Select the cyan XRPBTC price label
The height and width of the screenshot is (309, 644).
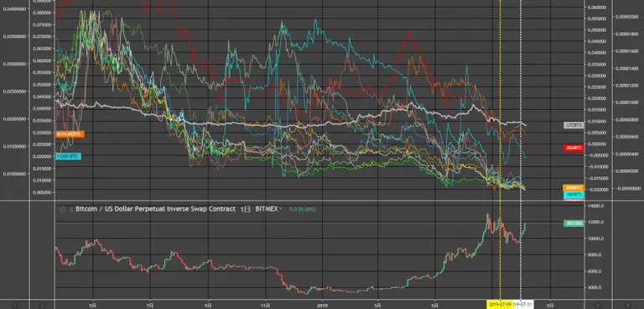(574, 194)
